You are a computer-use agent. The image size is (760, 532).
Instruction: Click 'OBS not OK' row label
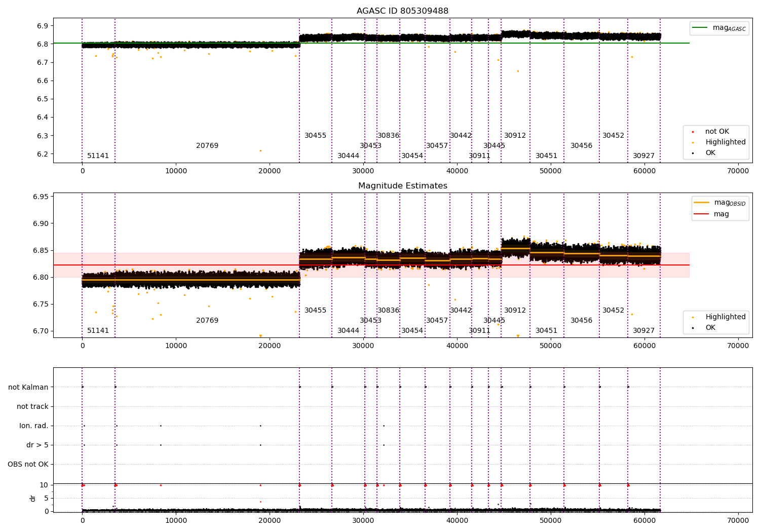(28, 464)
